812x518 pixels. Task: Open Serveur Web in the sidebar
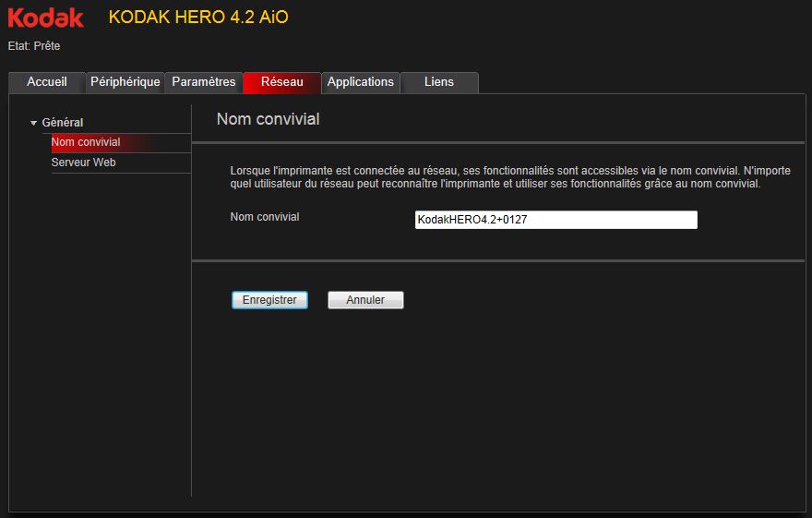coord(84,163)
